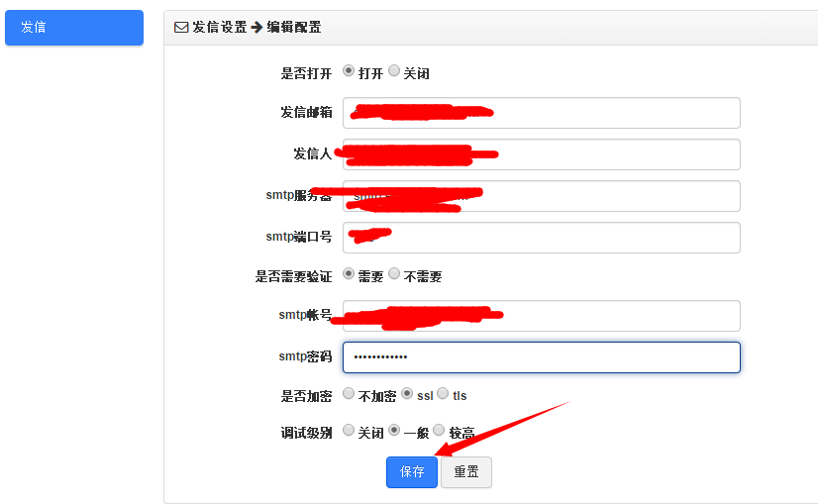
Task: Choose 不需要 for 是否需要验证
Action: 394,274
